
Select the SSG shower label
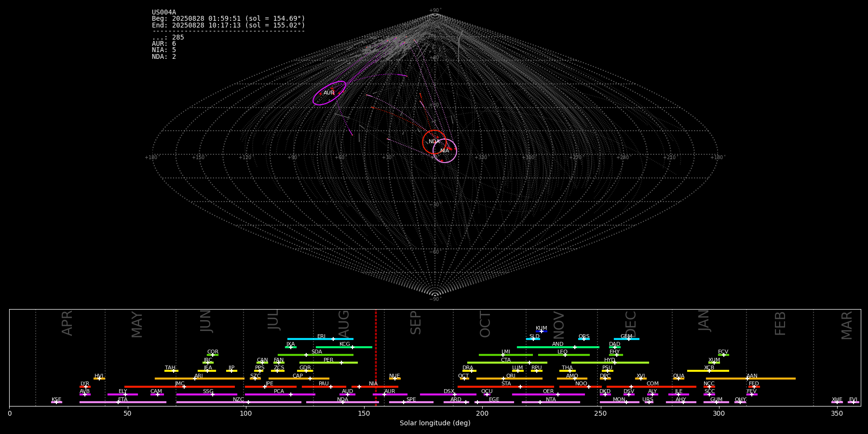pos(208,392)
